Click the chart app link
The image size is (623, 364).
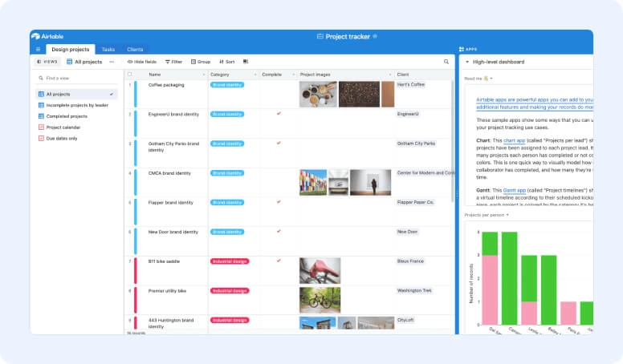click(x=514, y=140)
